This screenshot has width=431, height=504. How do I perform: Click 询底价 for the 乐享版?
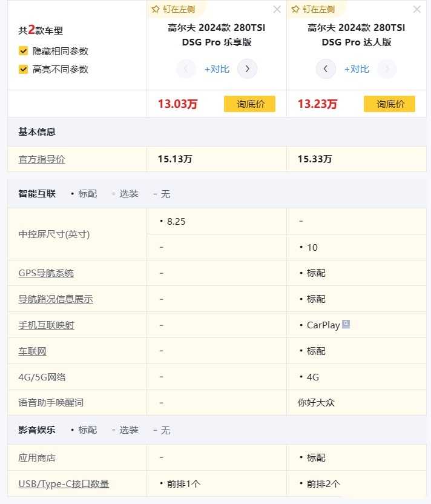(x=249, y=104)
